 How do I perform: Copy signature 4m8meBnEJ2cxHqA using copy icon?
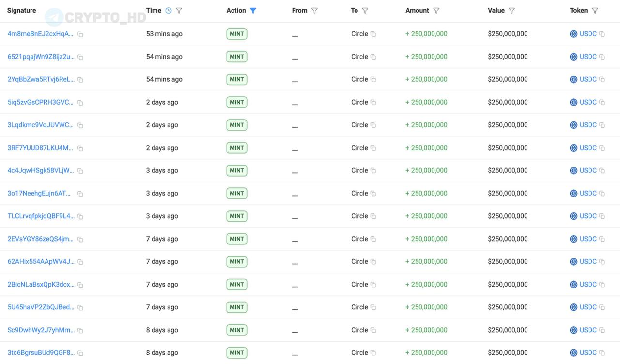(x=80, y=34)
